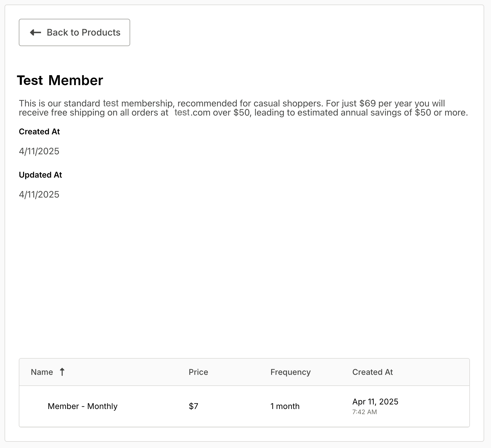491x448 pixels.
Task: Select the Frequency column header
Action: coord(290,372)
